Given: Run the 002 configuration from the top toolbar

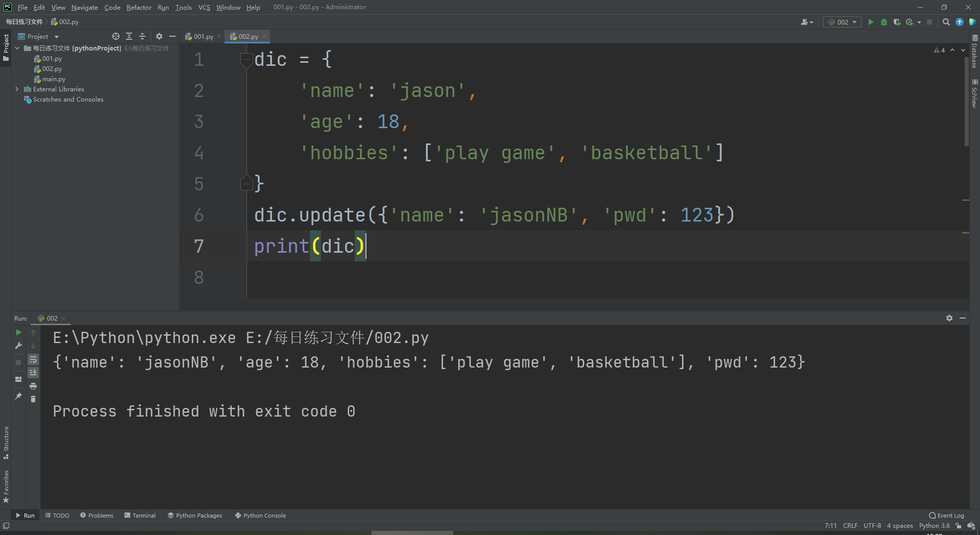Looking at the screenshot, I should pyautogui.click(x=871, y=22).
